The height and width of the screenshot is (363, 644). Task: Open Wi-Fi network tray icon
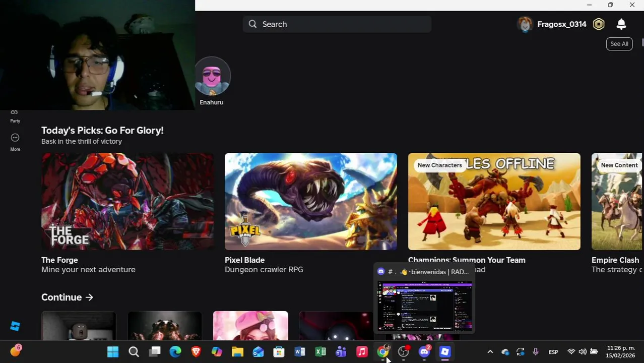pos(571,352)
